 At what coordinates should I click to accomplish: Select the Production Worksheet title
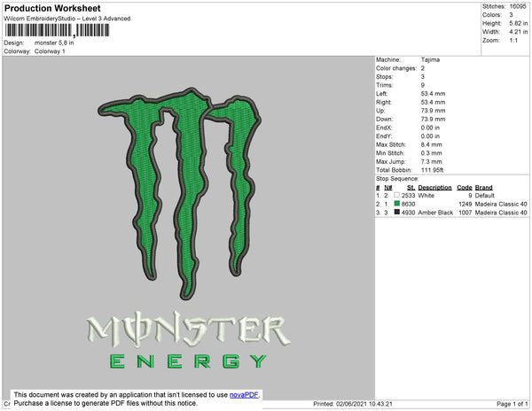(x=52, y=9)
